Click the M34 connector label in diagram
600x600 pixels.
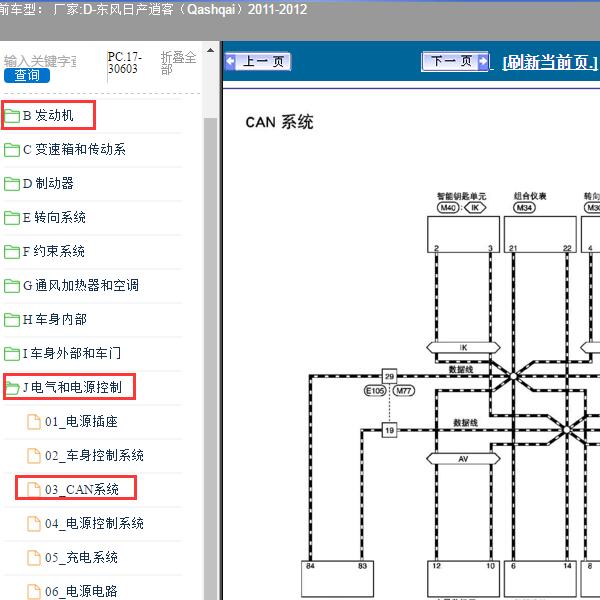point(524,208)
